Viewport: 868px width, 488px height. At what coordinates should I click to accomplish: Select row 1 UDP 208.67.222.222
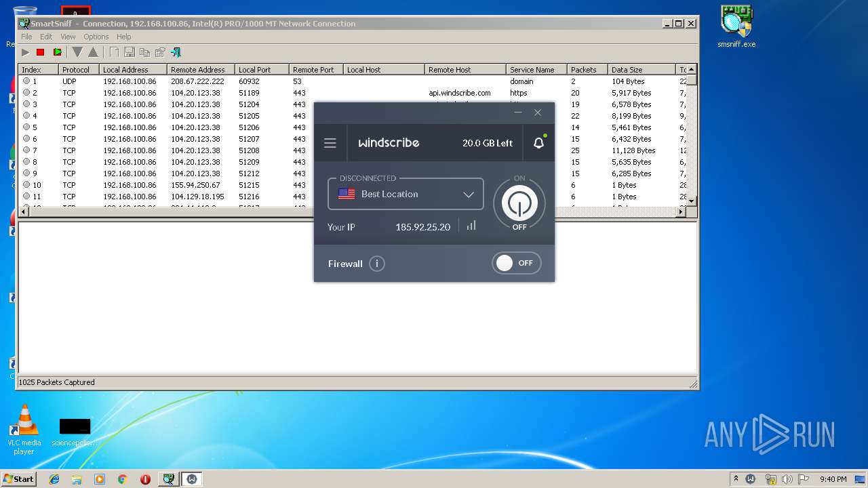click(353, 81)
